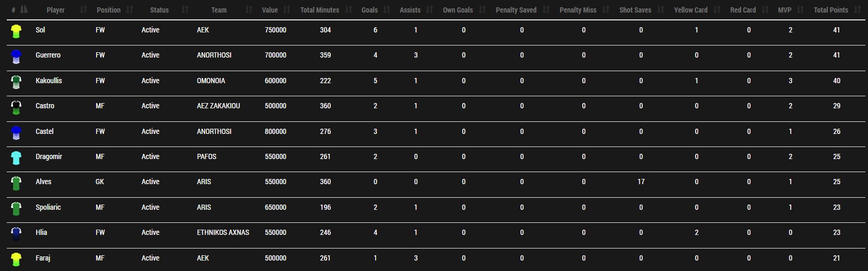Click the # column sort icon

(24, 10)
